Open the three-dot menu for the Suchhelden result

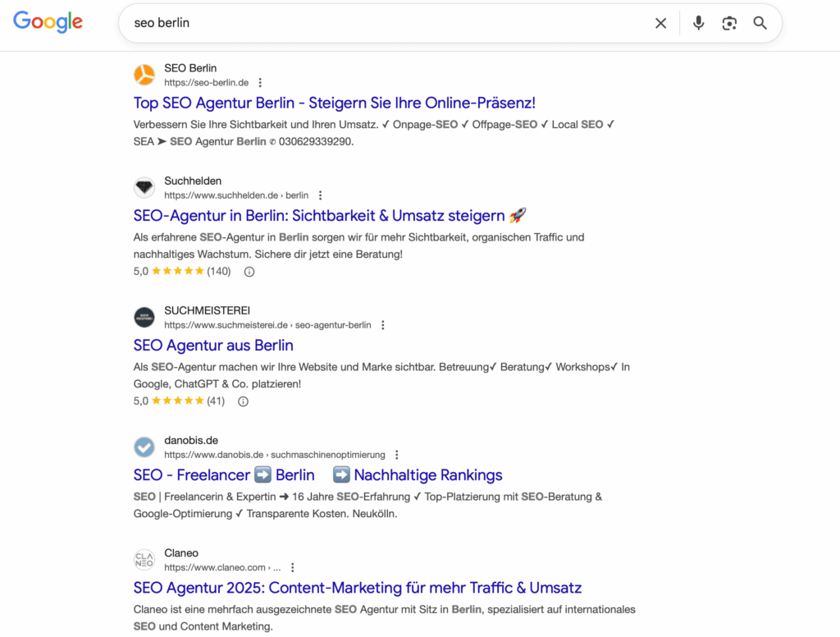point(320,195)
